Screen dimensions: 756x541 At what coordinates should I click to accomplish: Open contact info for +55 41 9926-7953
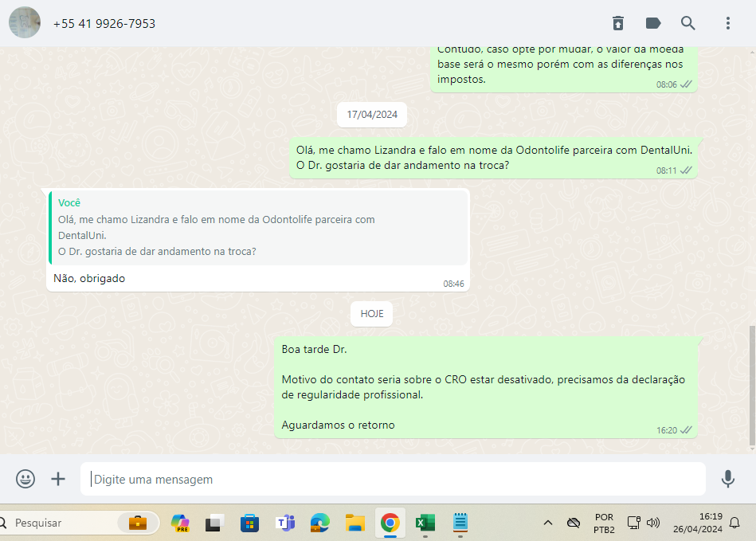pos(104,24)
